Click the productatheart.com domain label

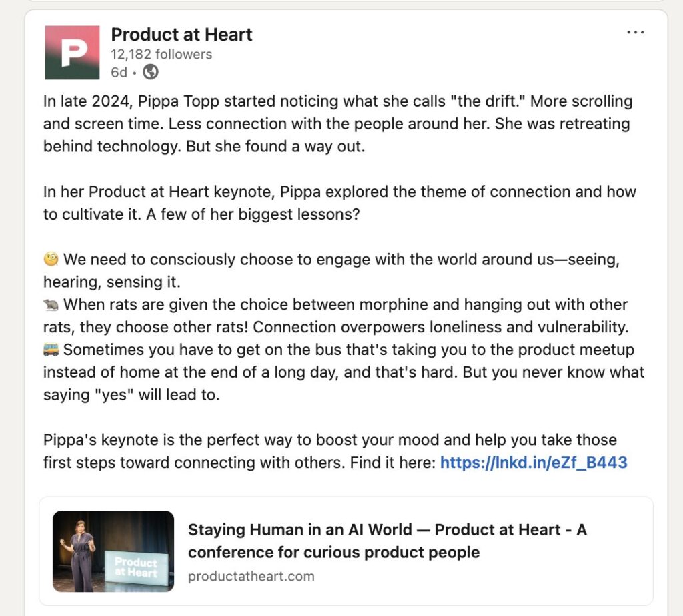click(x=251, y=577)
